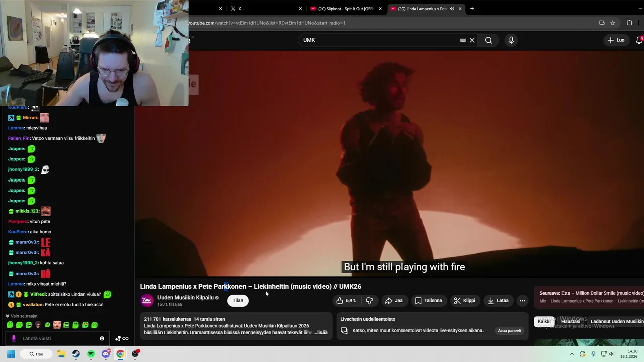Open live chat replay with Avaa paneeli

click(509, 331)
